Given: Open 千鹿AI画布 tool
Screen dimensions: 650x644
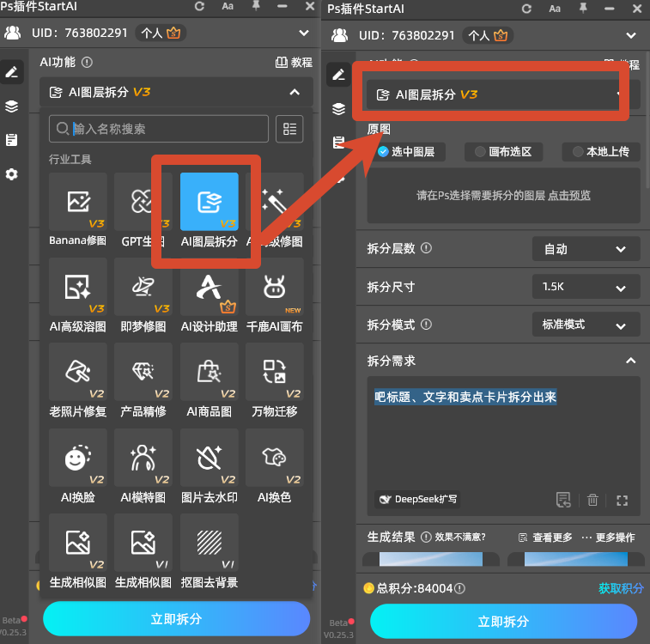Looking at the screenshot, I should [275, 296].
